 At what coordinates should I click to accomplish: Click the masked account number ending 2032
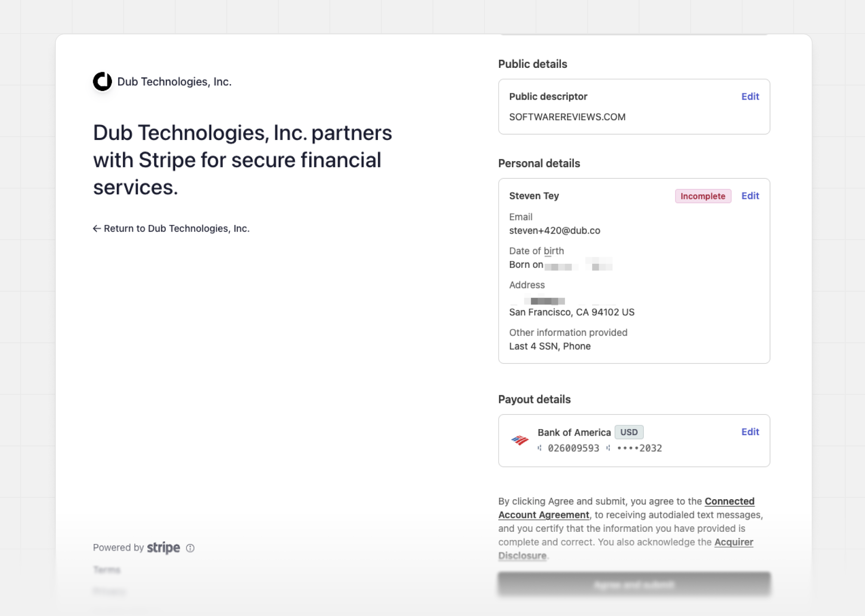click(639, 448)
